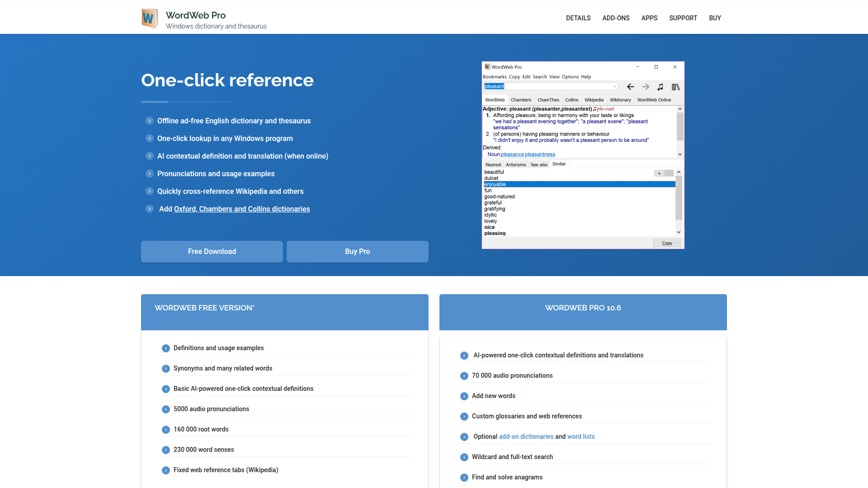This screenshot has height=488, width=868.
Task: Open the DETAILS navigation menu
Action: coord(578,18)
